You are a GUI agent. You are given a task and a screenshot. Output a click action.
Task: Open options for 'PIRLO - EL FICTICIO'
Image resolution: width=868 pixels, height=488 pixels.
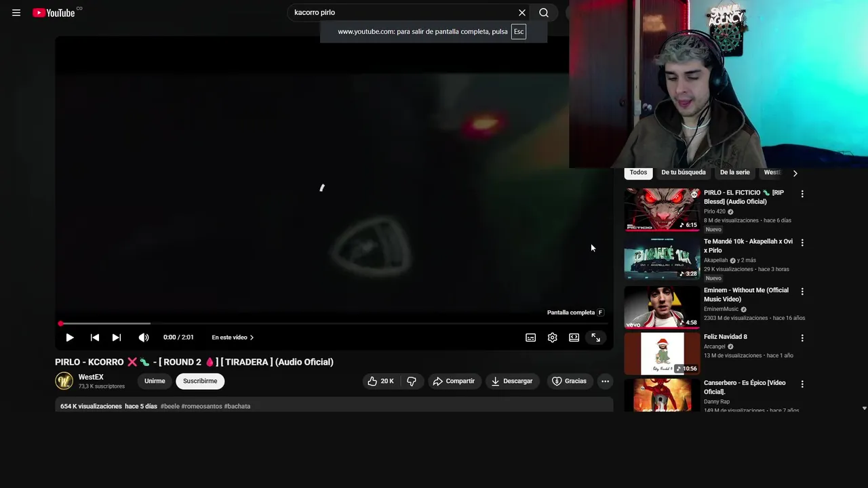tap(802, 194)
